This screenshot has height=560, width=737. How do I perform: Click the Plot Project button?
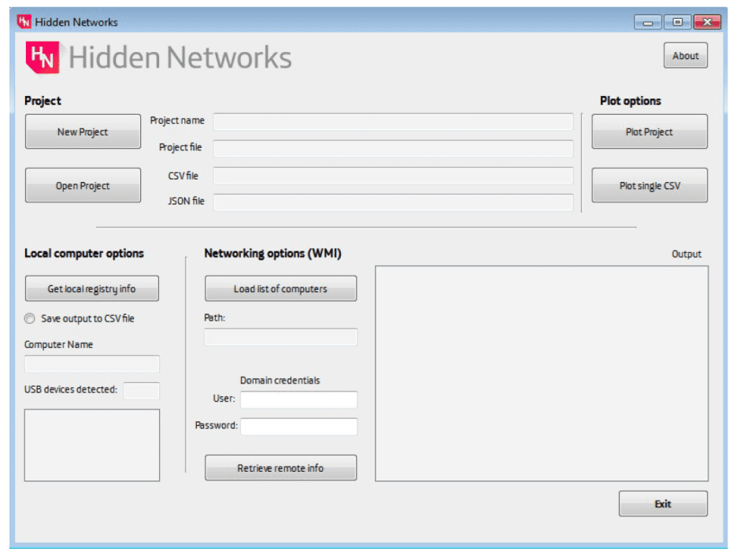(649, 132)
